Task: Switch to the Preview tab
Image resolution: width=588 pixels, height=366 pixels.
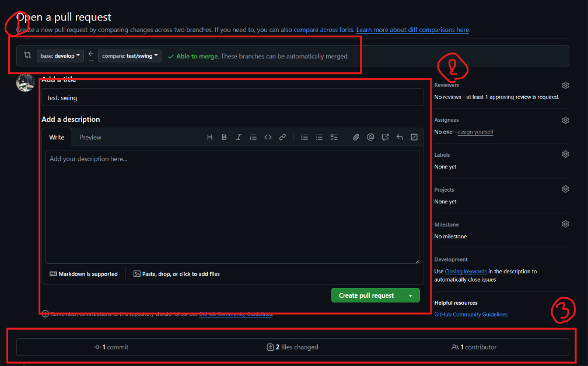Action: (x=90, y=138)
